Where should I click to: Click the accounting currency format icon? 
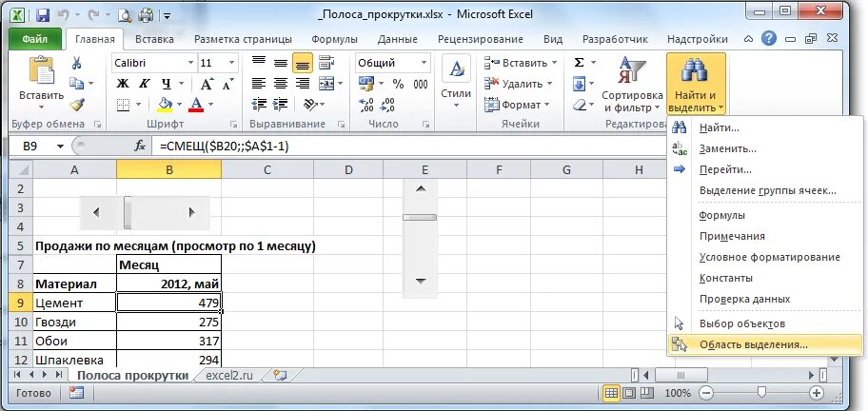365,84
